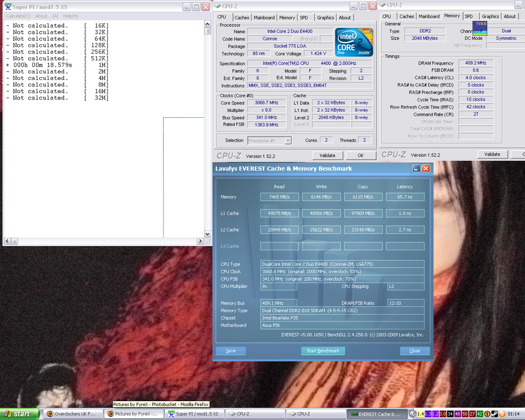Open the orange EVEREST info tray icon
The image size is (525, 420).
487,414
